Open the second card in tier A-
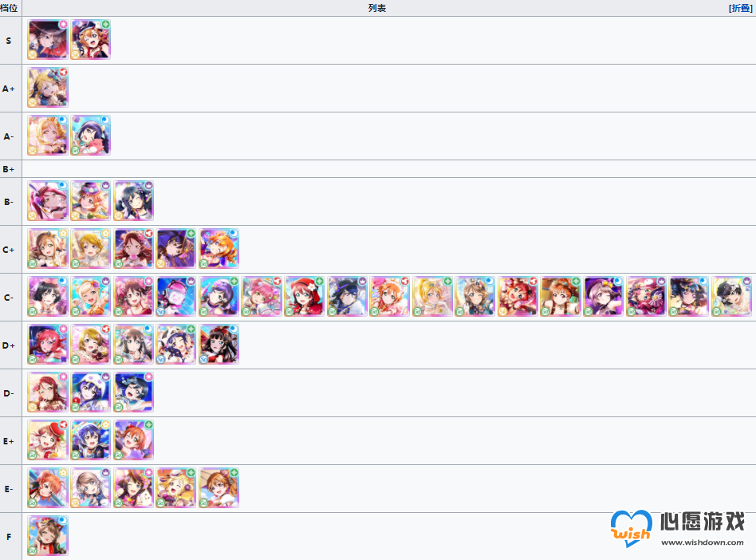The height and width of the screenshot is (560, 756). point(91,135)
